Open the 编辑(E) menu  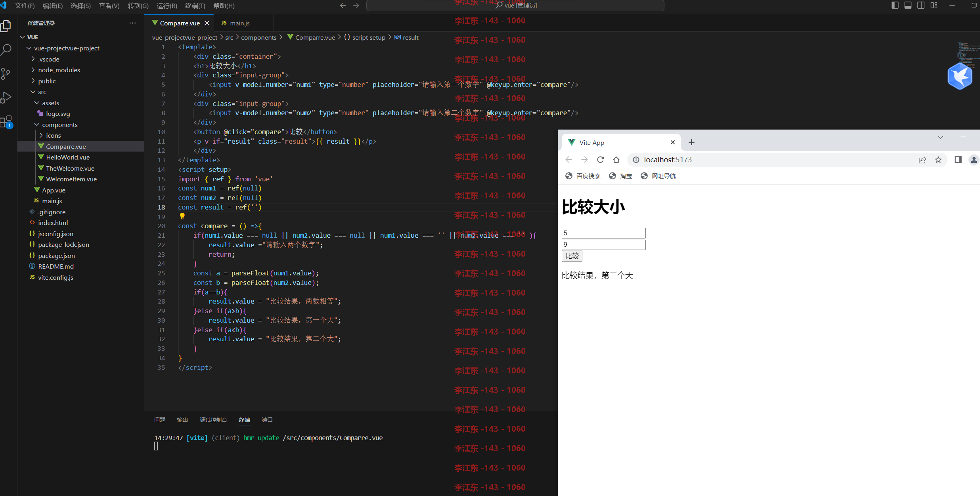pos(53,6)
